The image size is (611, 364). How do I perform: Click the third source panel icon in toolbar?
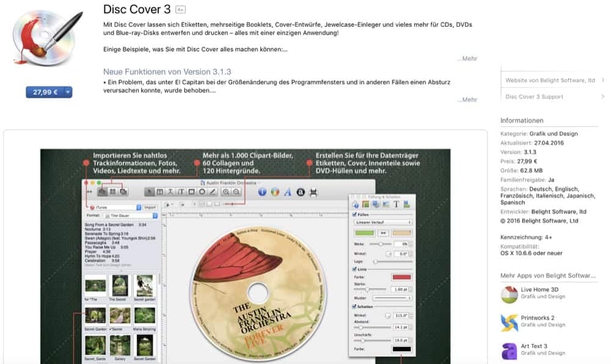(123, 192)
